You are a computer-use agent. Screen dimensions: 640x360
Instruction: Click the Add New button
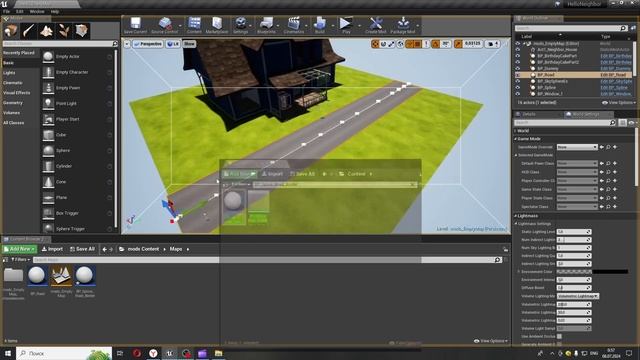[19, 249]
